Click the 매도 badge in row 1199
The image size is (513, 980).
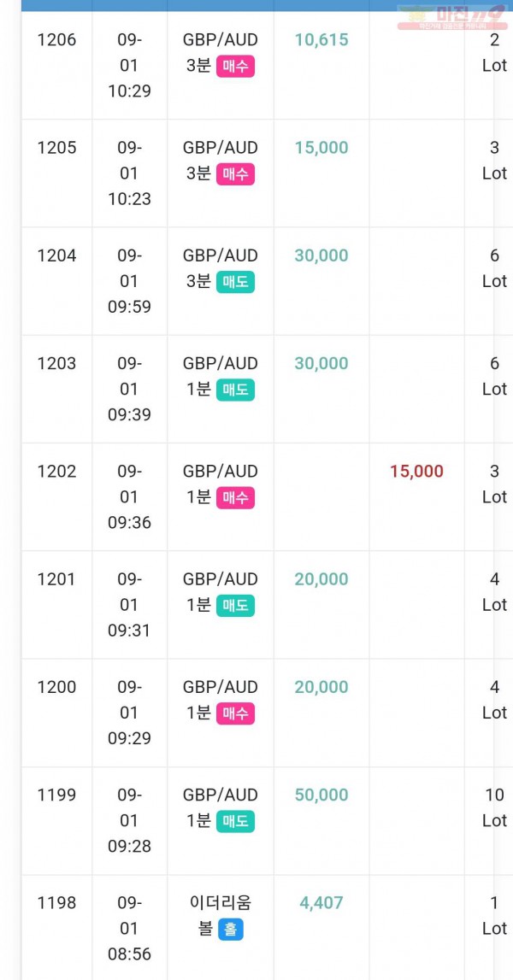pos(235,822)
